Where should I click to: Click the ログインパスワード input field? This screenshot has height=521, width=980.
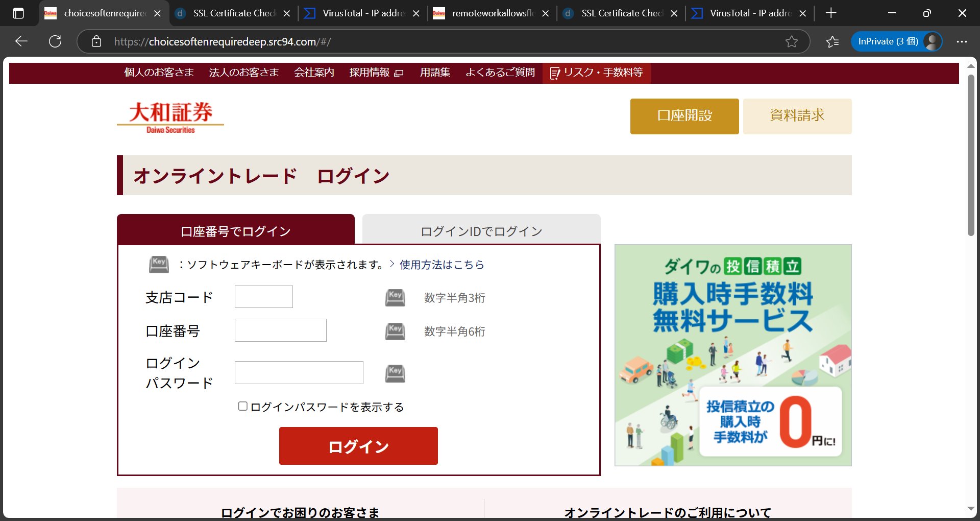(299, 373)
